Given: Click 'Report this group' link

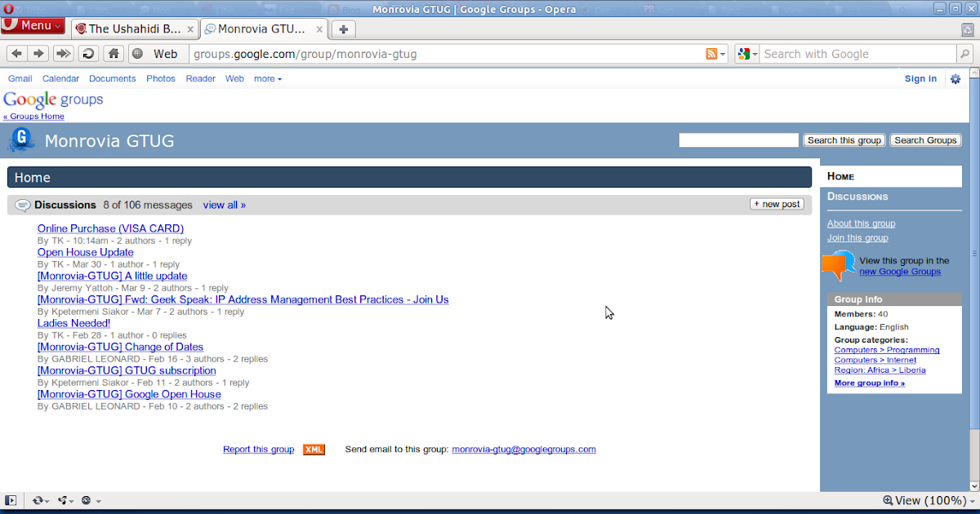Looking at the screenshot, I should click(258, 450).
